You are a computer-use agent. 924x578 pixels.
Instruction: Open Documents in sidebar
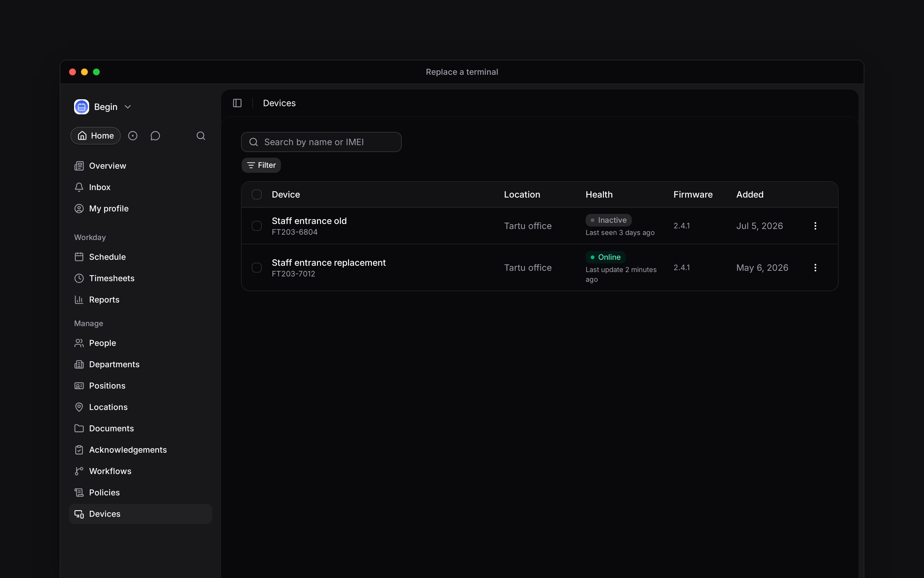tap(140, 428)
